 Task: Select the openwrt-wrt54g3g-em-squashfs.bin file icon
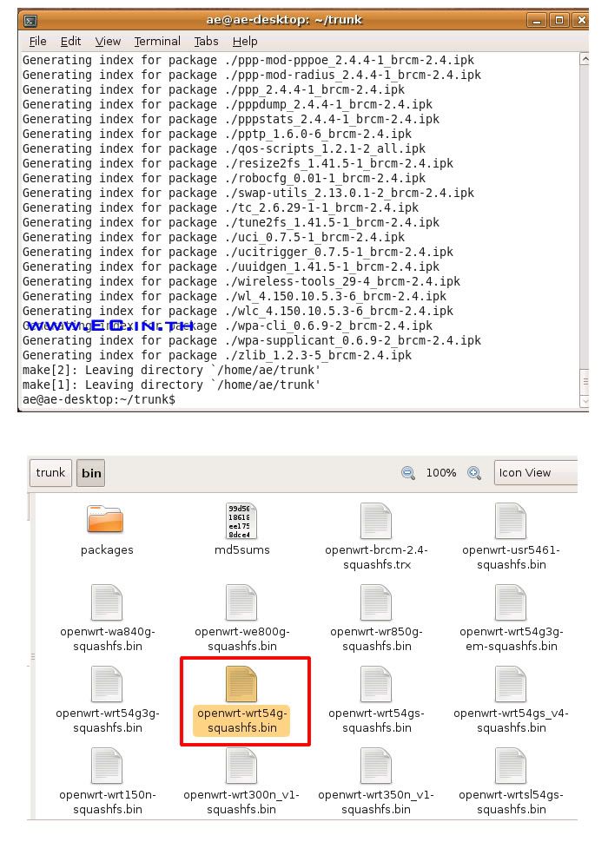511,603
